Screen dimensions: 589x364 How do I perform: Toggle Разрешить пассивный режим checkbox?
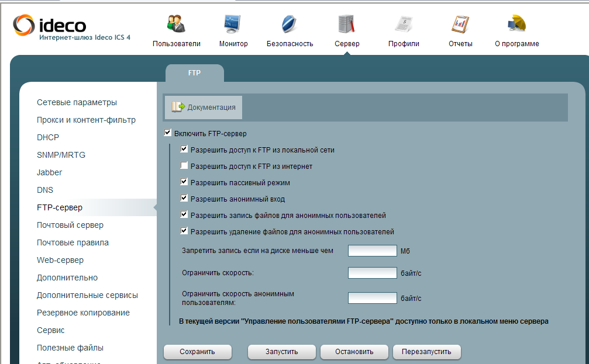(x=184, y=182)
